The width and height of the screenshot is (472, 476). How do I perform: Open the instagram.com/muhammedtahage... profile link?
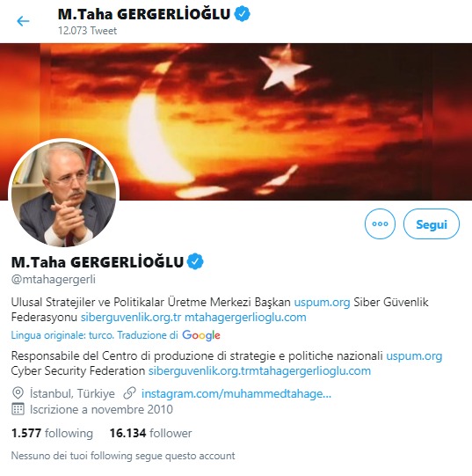[236, 393]
